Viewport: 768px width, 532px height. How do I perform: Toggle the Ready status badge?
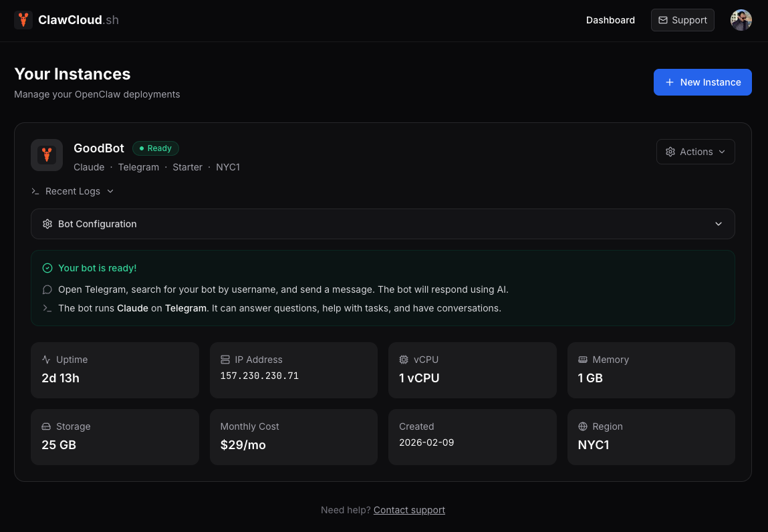click(x=155, y=148)
